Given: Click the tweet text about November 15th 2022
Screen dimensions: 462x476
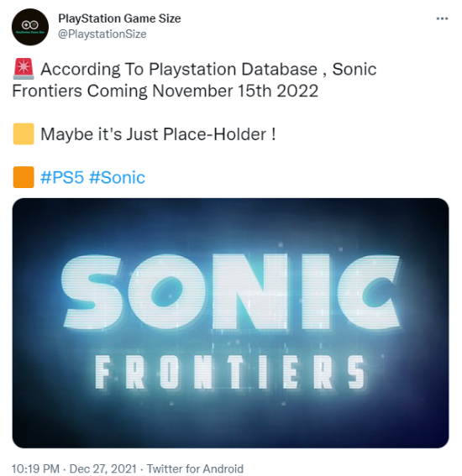Looking at the screenshot, I should tap(194, 80).
